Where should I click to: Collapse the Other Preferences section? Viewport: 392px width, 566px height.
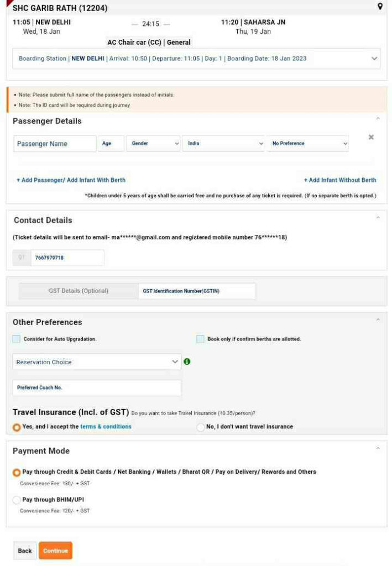378,320
